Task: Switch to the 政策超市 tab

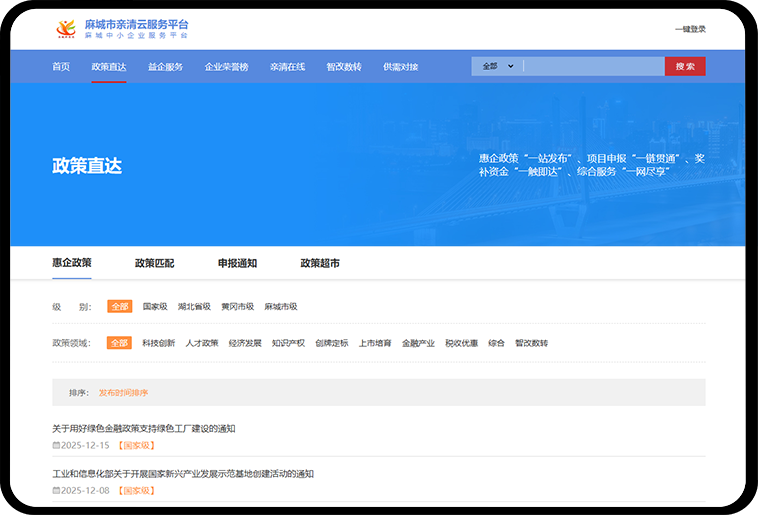Action: click(320, 263)
